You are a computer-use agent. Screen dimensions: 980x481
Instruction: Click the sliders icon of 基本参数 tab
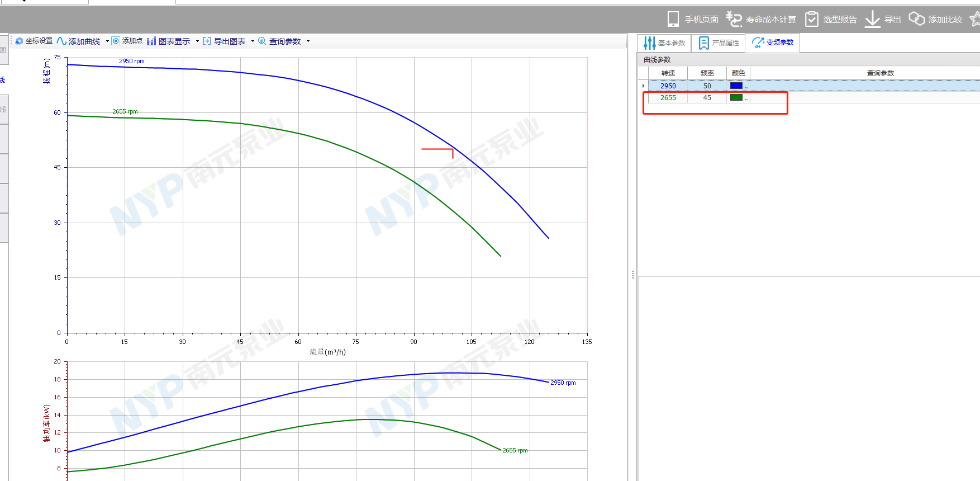pos(649,43)
